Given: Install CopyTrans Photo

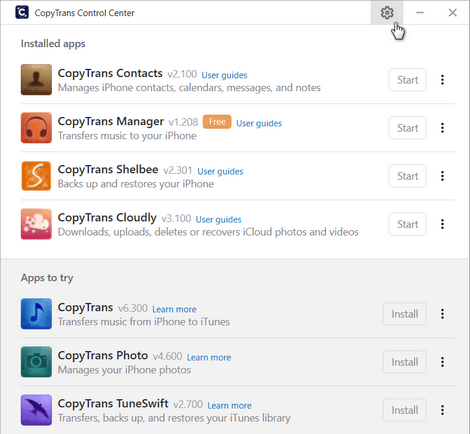Looking at the screenshot, I should [405, 362].
